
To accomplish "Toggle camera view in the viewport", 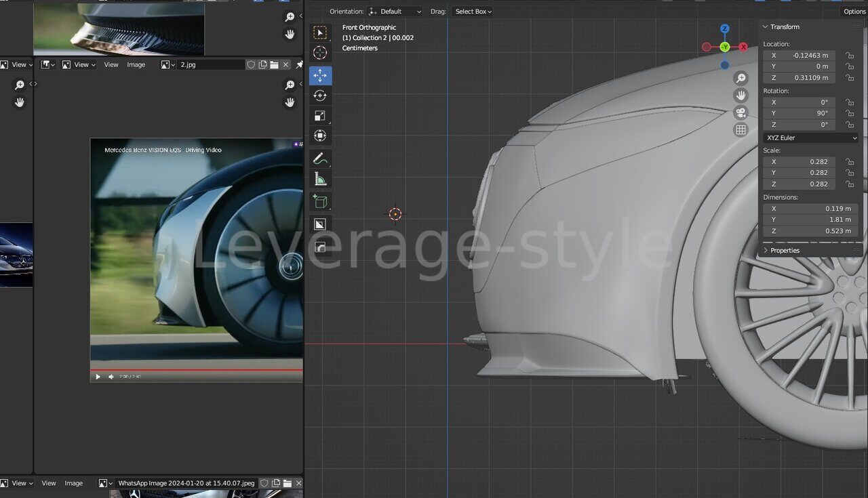I will click(741, 112).
